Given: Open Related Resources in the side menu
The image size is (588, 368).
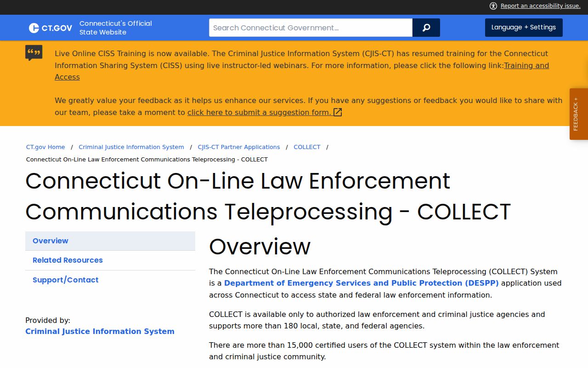Looking at the screenshot, I should tap(110, 260).
